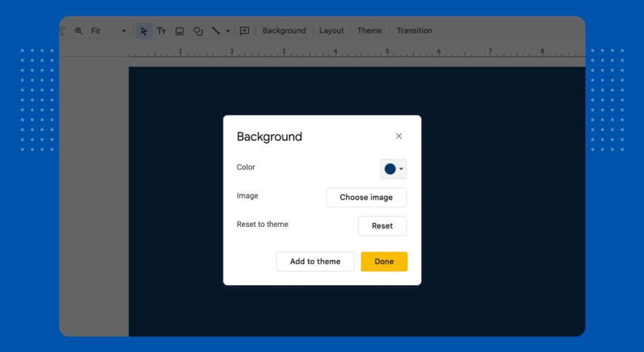Select the line tool

point(215,31)
